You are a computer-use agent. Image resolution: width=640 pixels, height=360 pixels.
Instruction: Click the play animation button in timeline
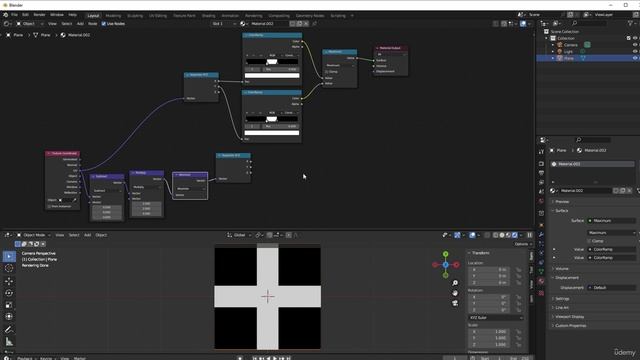pos(275,358)
